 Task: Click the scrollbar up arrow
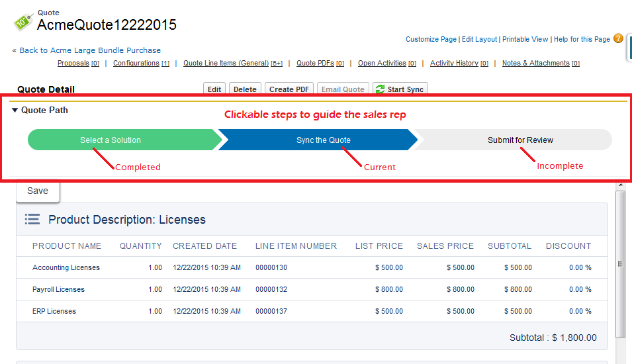[620, 185]
